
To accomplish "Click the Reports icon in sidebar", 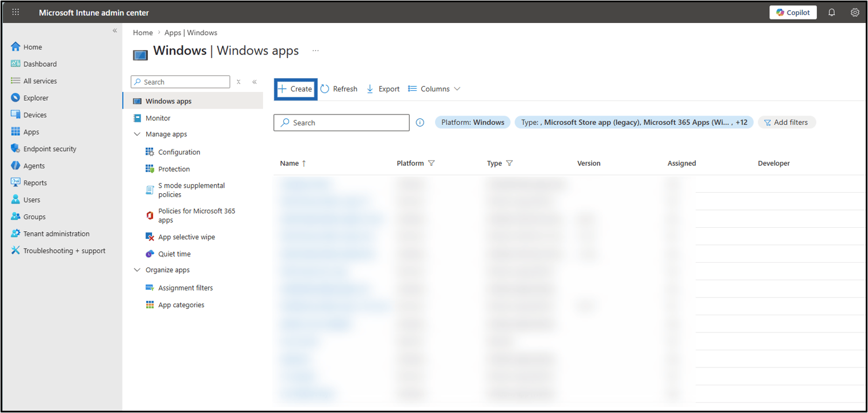I will pos(16,182).
